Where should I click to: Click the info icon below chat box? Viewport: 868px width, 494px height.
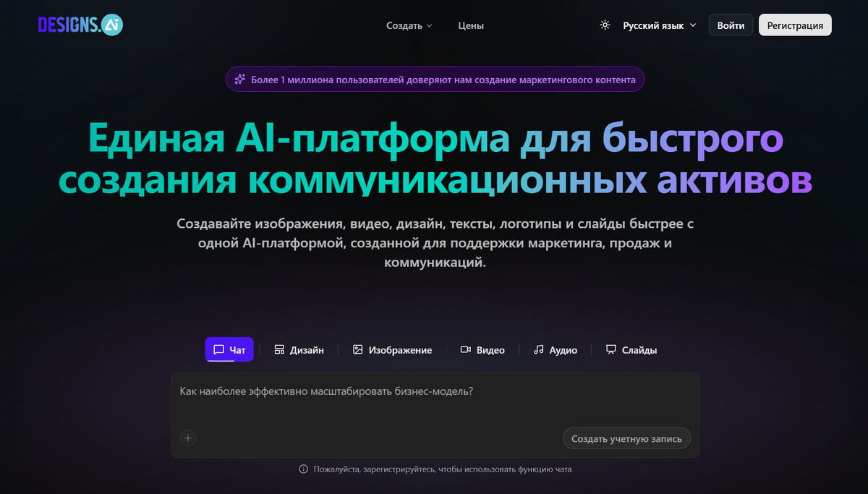point(304,469)
